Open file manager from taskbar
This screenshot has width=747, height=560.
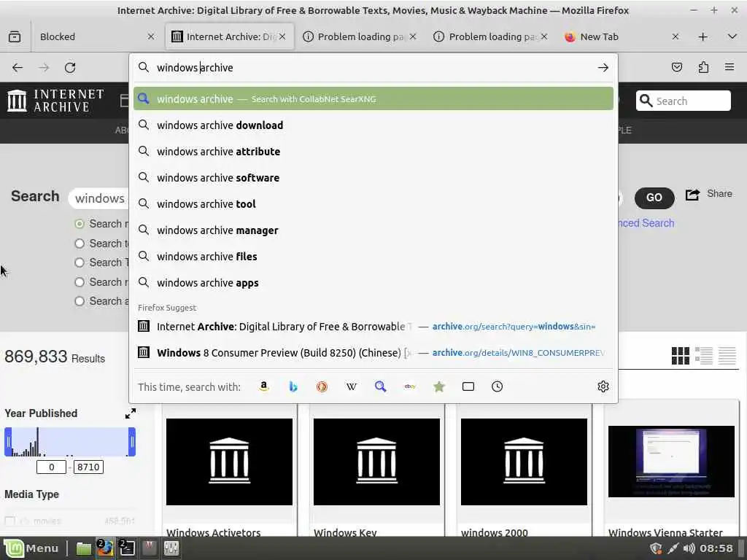[x=84, y=548]
